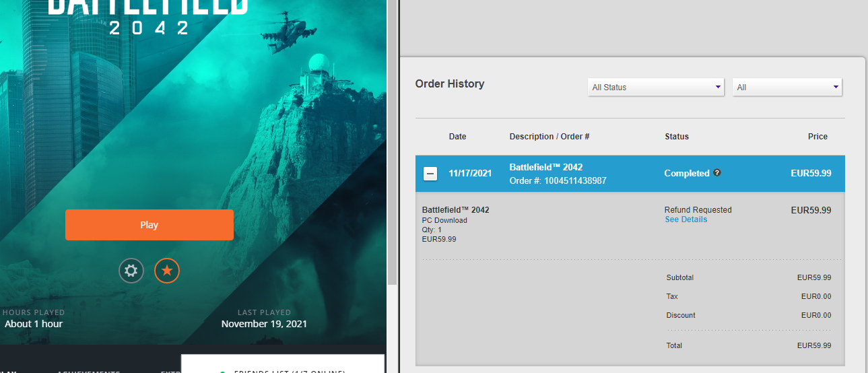Click the Description / Order # header
The image size is (868, 373).
tap(549, 137)
